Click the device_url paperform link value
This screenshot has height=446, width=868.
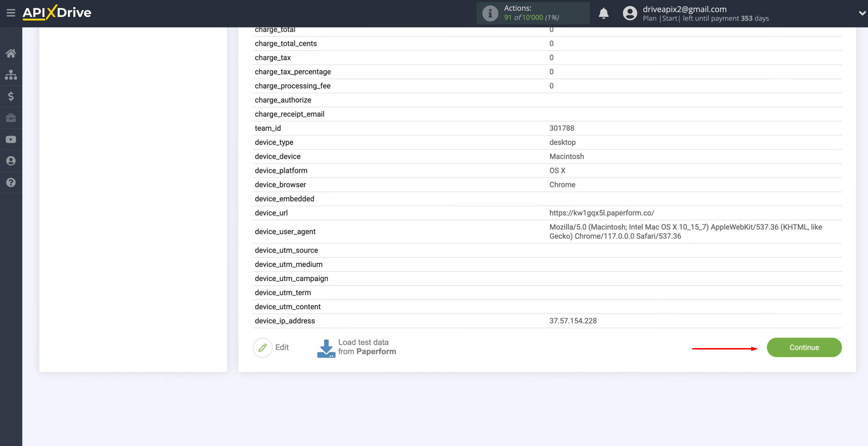coord(602,213)
